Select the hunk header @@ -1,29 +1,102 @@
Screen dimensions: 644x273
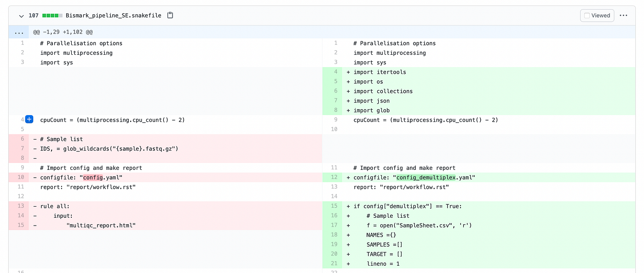pyautogui.click(x=63, y=33)
